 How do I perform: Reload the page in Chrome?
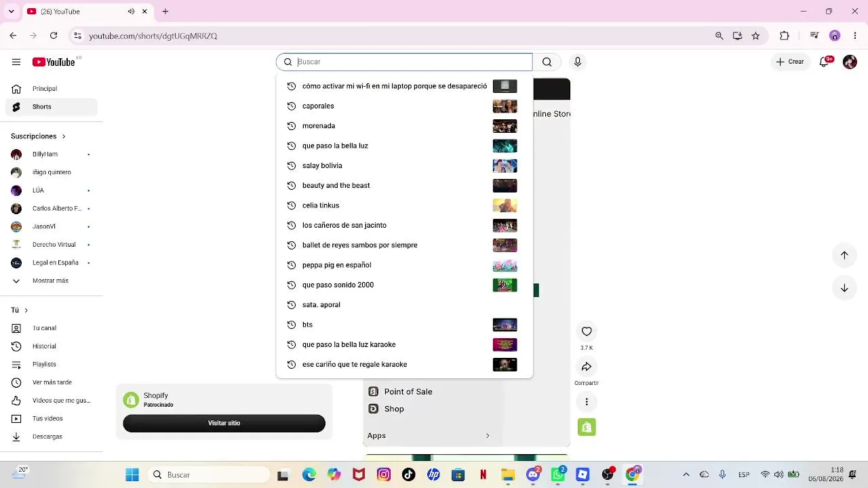coord(54,36)
